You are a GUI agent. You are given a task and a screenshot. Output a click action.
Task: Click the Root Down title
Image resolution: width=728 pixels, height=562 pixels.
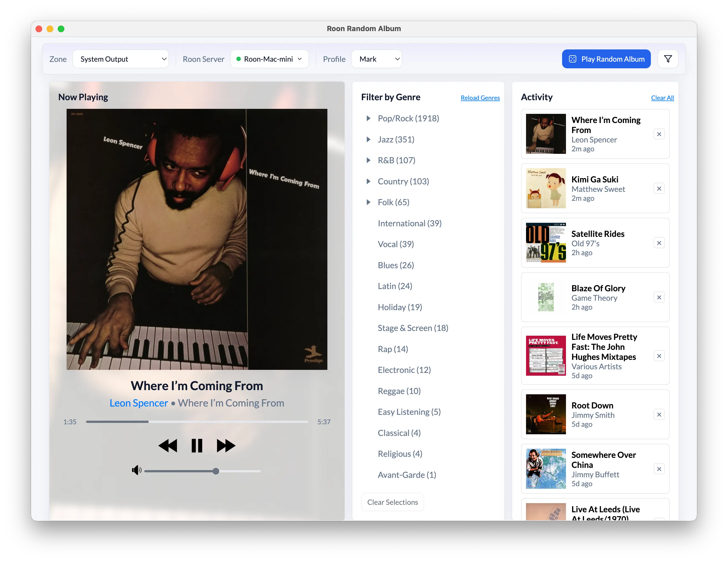tap(592, 406)
